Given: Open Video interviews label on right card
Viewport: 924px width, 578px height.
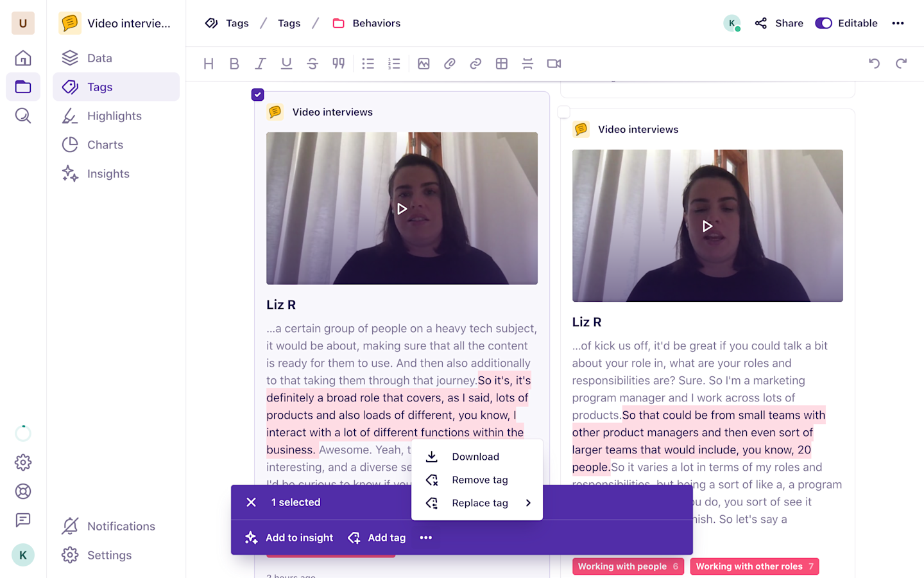Looking at the screenshot, I should [x=638, y=129].
